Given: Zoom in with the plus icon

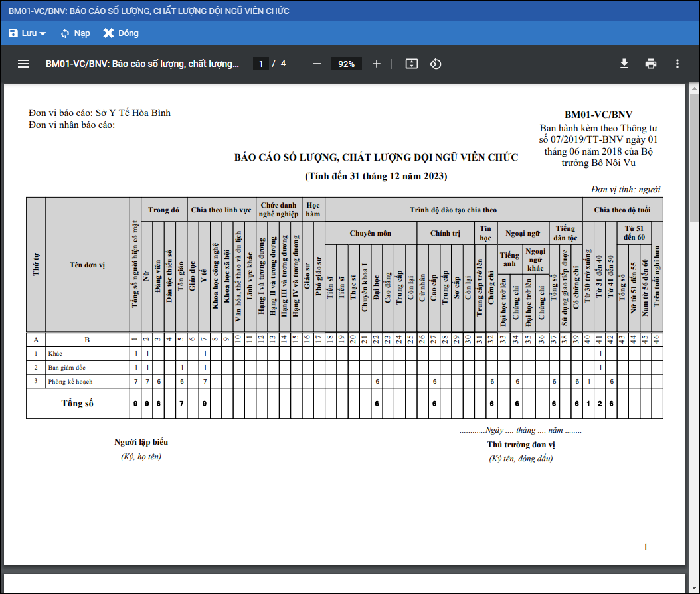Looking at the screenshot, I should [x=377, y=64].
